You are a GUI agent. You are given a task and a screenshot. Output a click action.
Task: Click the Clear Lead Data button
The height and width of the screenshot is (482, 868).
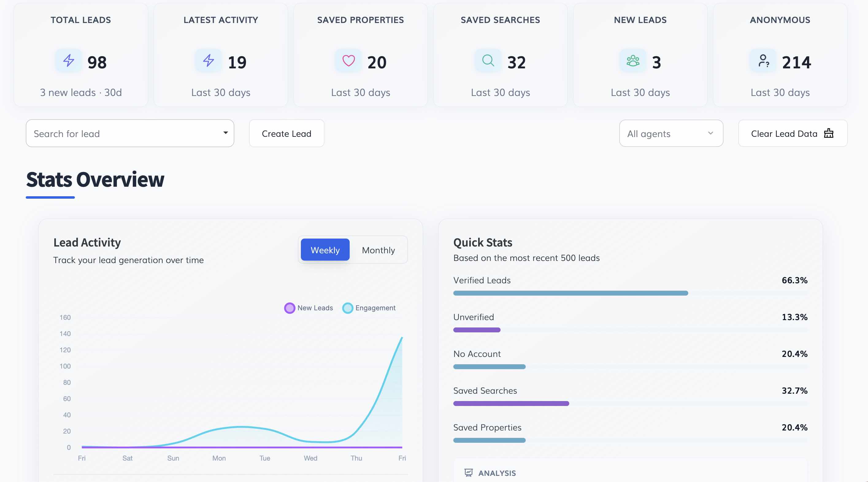pos(792,133)
